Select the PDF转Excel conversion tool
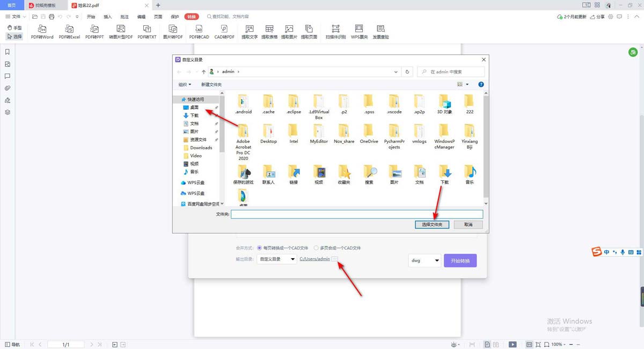Image resolution: width=644 pixels, height=349 pixels. point(69,32)
